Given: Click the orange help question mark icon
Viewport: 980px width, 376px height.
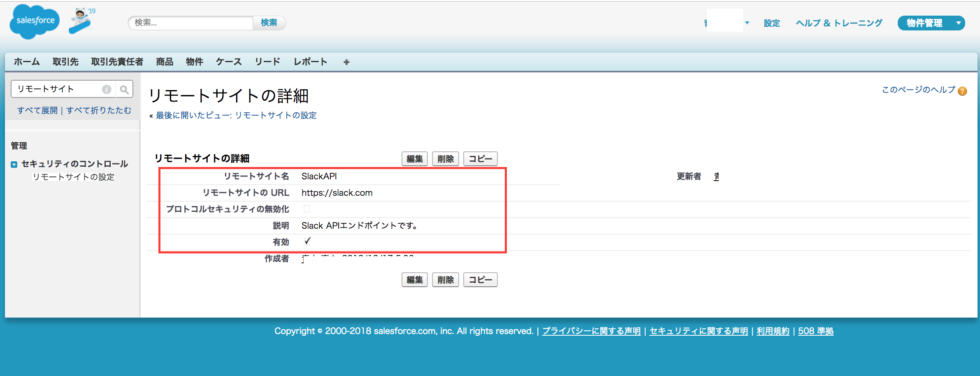Looking at the screenshot, I should pos(962,91).
